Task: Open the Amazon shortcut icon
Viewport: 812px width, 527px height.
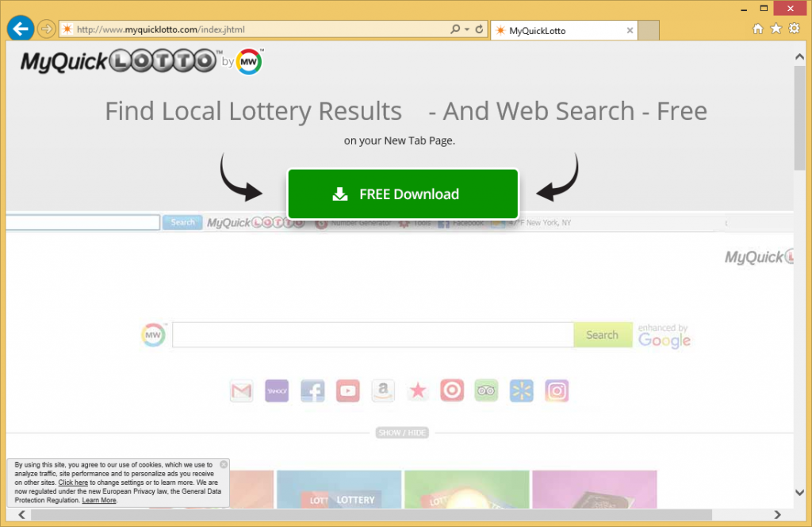Action: click(x=383, y=390)
